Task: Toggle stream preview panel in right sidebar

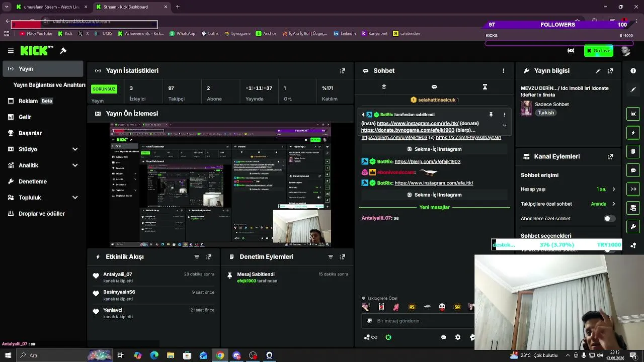Action: coord(633,114)
